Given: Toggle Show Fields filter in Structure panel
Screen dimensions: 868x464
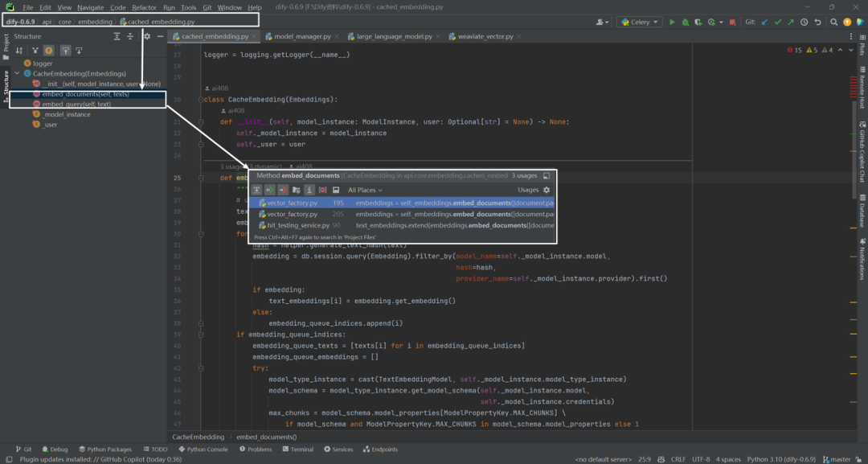Looking at the screenshot, I should pos(49,51).
